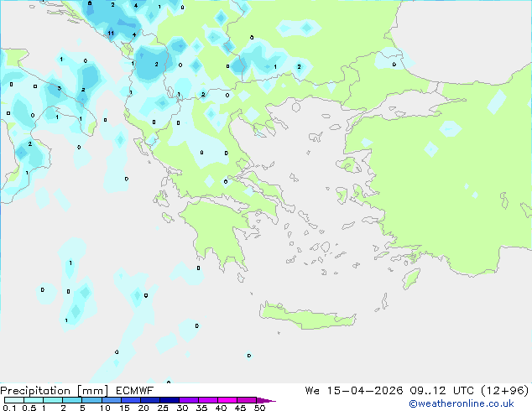Select the legend swatch between 0.5 and 1
The height and width of the screenshot is (411, 532).
coord(34,400)
